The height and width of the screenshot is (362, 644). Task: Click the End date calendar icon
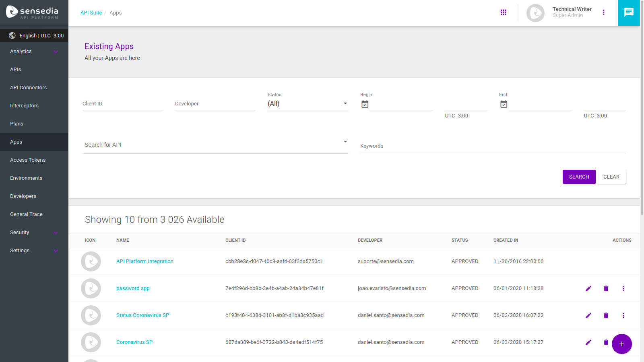tap(504, 104)
